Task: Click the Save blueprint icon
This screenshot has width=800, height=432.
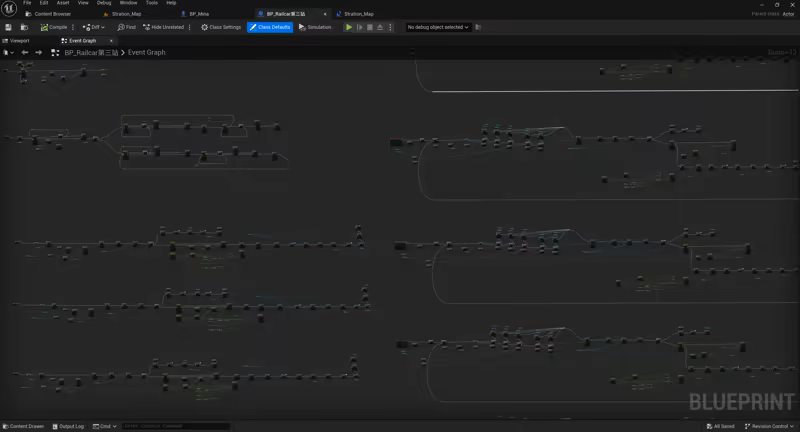Action: [x=9, y=27]
